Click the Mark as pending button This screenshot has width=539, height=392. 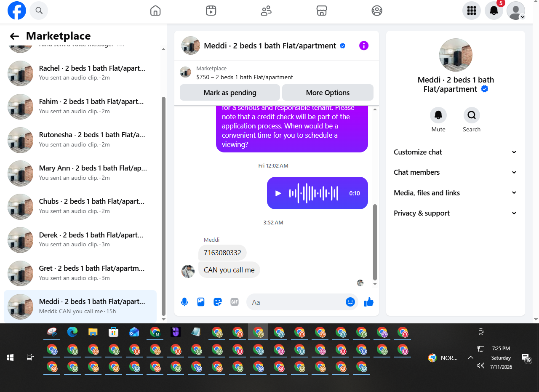tap(230, 93)
